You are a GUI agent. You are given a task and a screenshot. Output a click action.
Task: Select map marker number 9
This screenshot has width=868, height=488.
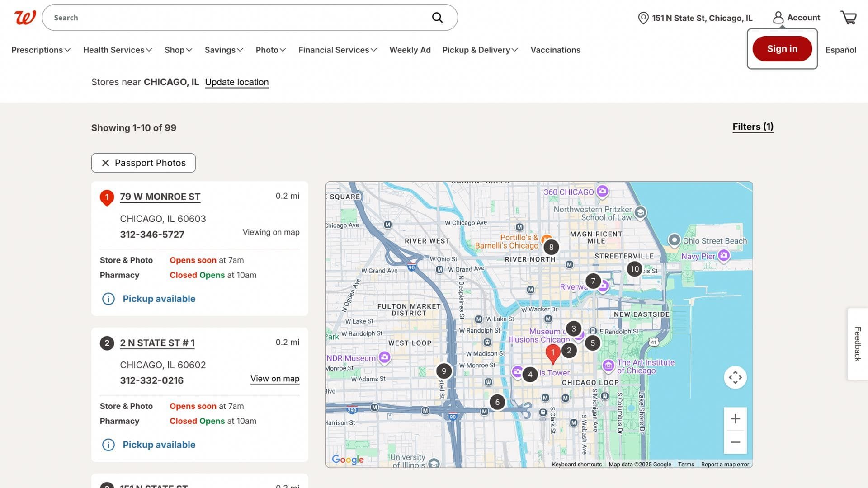(443, 371)
